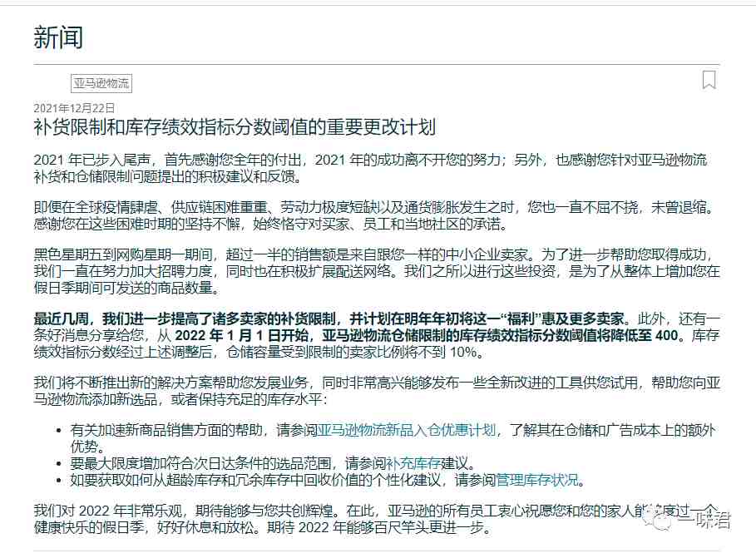
Task: Open the 补充库存 link
Action: point(413,463)
